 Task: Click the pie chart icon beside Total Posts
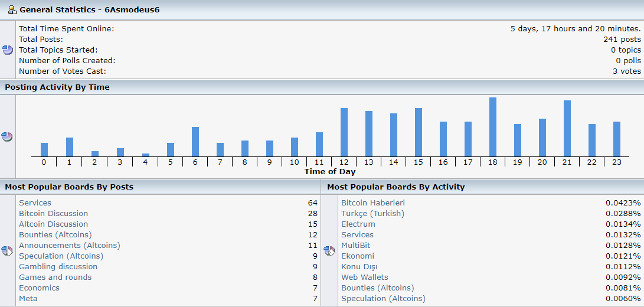pos(8,50)
